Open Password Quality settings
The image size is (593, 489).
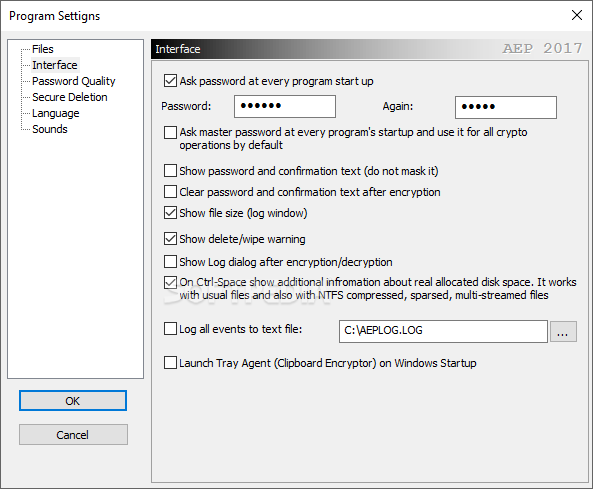coord(73,81)
